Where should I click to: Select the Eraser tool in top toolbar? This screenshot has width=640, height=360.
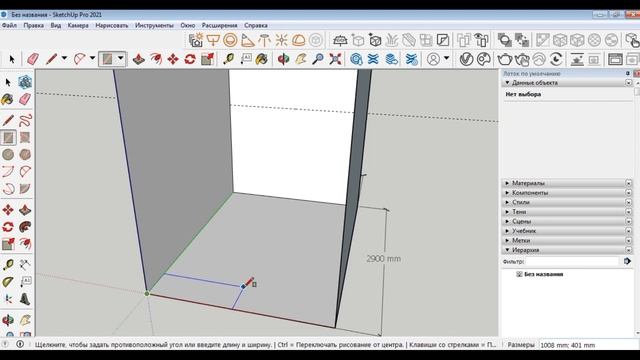tap(33, 59)
